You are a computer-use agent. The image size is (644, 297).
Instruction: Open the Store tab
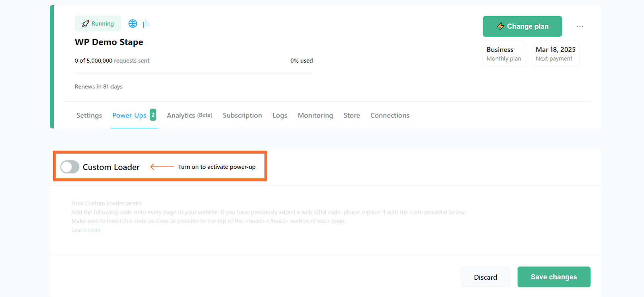pos(351,115)
